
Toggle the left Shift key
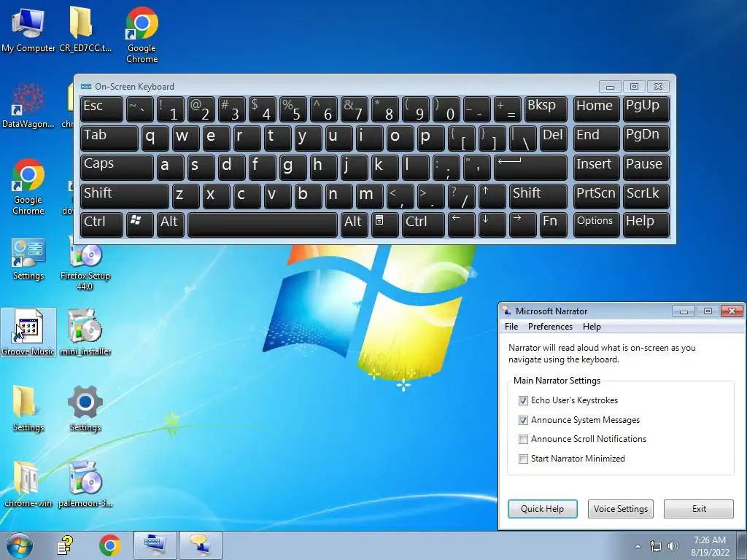click(124, 196)
